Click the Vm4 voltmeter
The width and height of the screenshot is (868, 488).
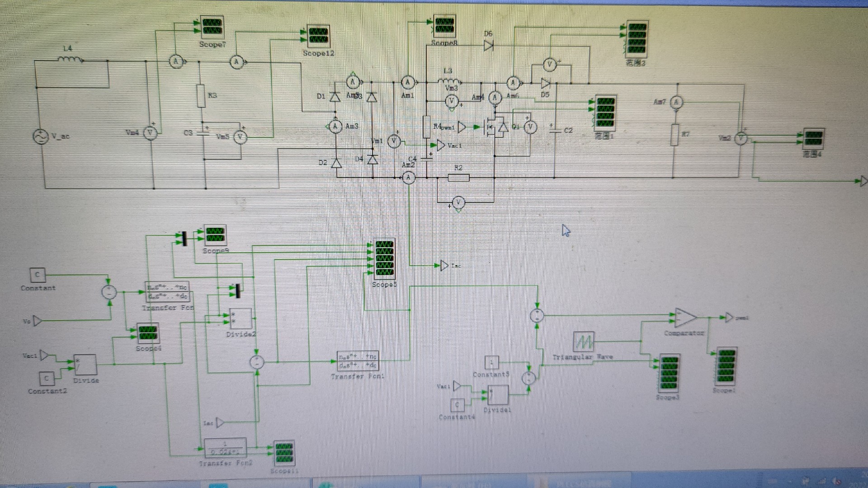point(150,133)
